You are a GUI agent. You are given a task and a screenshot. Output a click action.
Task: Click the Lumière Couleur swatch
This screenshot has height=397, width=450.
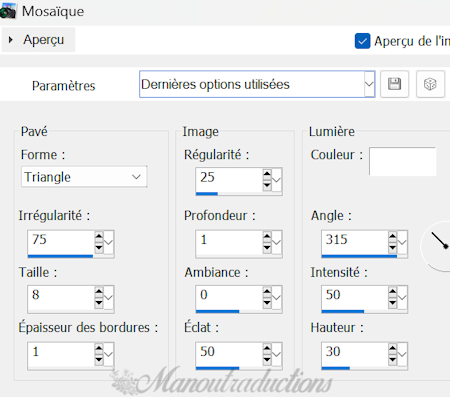pos(402,161)
